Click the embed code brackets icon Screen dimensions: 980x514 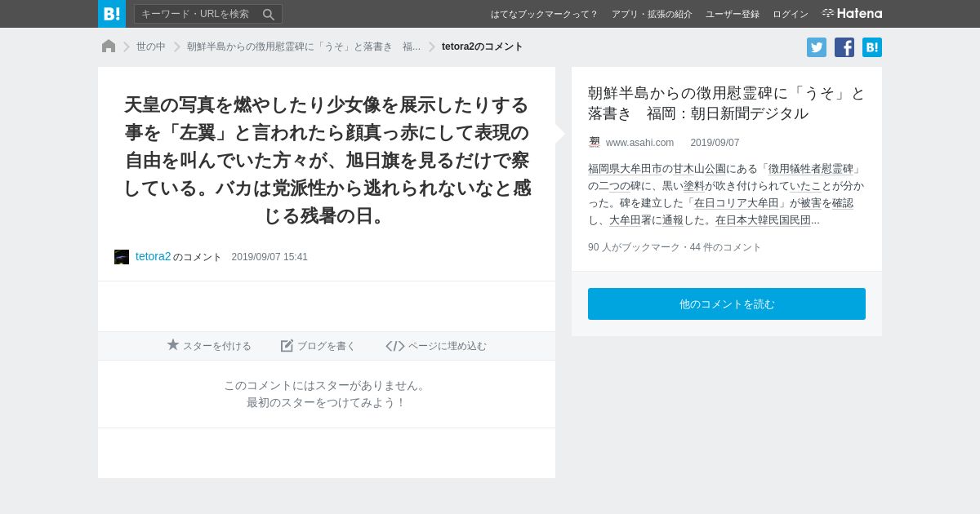pyautogui.click(x=395, y=346)
